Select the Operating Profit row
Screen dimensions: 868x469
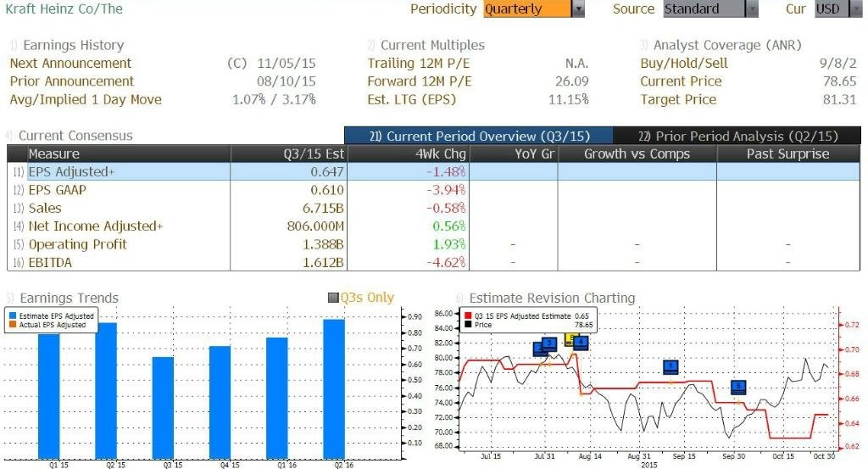433,244
